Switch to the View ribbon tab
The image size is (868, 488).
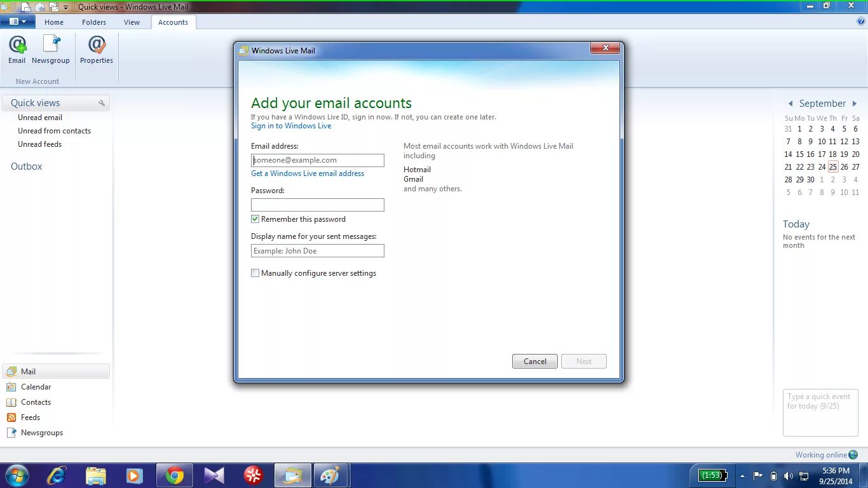(x=132, y=22)
